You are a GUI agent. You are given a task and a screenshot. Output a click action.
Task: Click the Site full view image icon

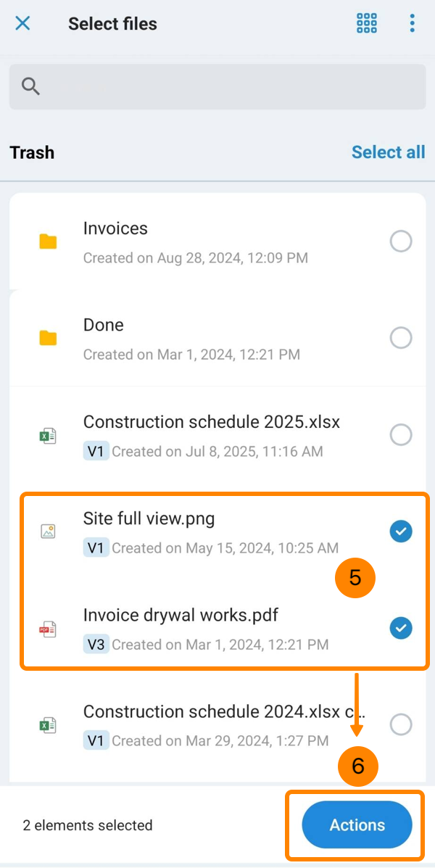click(x=48, y=532)
